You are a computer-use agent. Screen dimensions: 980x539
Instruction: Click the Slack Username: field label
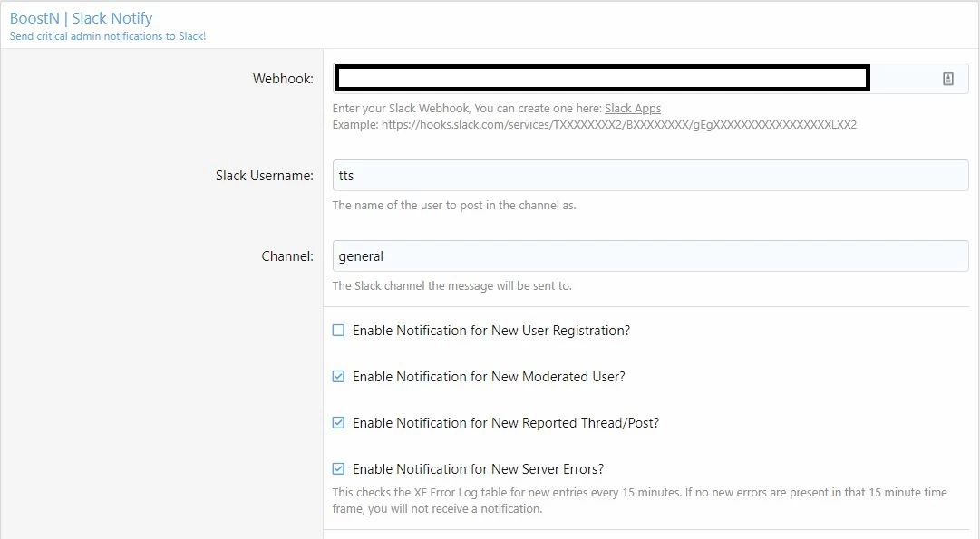point(265,176)
